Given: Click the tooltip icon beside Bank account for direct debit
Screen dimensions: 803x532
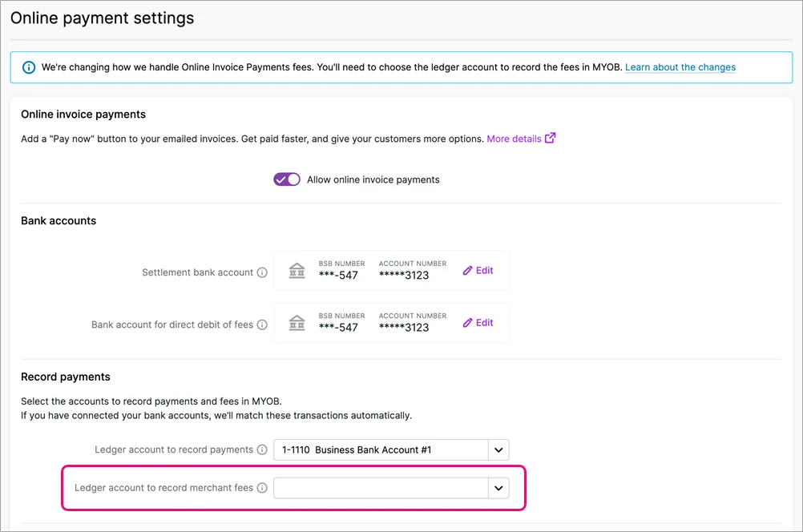Looking at the screenshot, I should tap(263, 324).
